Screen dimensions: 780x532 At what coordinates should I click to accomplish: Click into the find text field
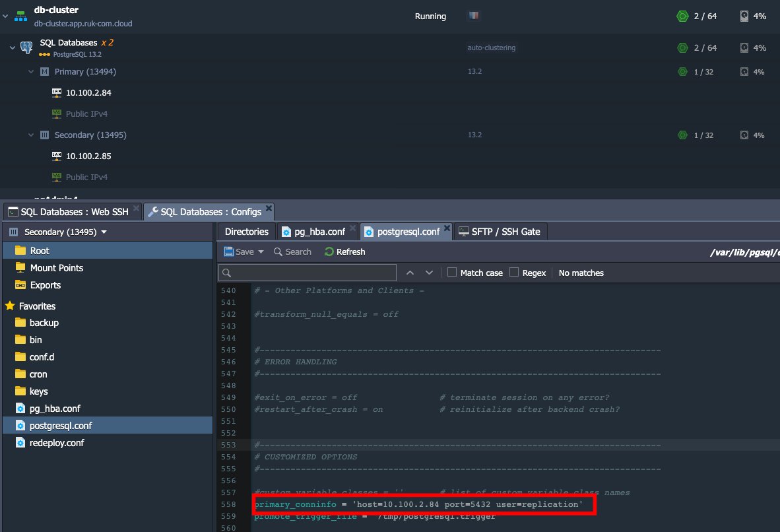coord(308,273)
